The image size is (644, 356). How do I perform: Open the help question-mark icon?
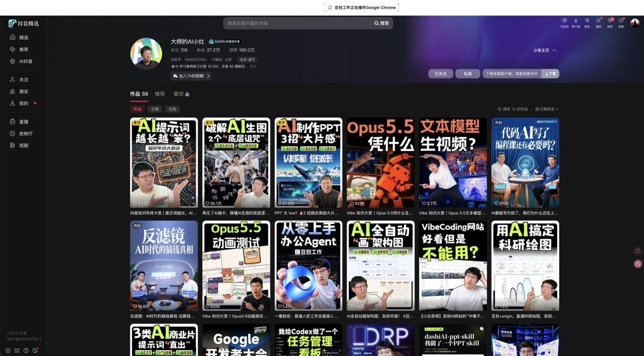coord(26,351)
